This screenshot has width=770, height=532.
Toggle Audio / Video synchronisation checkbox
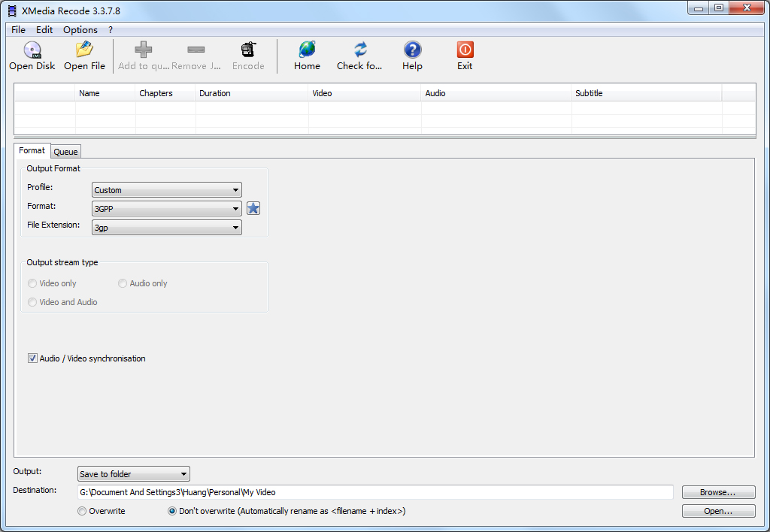tap(32, 358)
